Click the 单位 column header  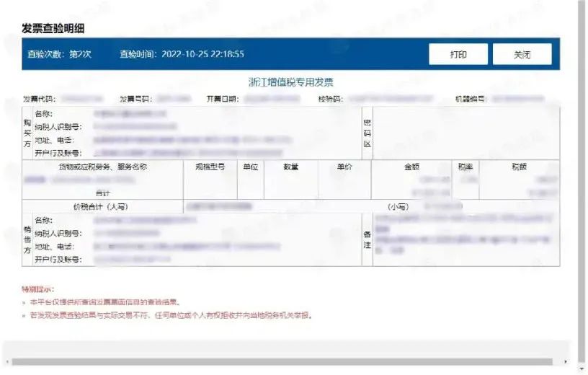pos(251,167)
